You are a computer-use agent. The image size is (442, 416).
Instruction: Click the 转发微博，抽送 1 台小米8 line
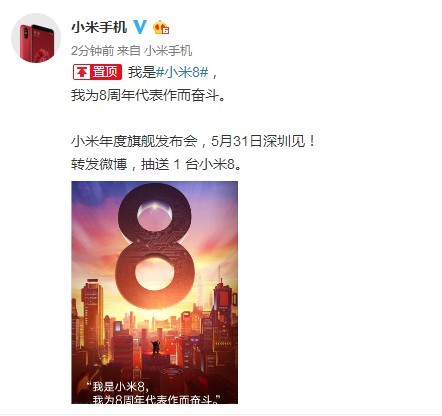(156, 164)
